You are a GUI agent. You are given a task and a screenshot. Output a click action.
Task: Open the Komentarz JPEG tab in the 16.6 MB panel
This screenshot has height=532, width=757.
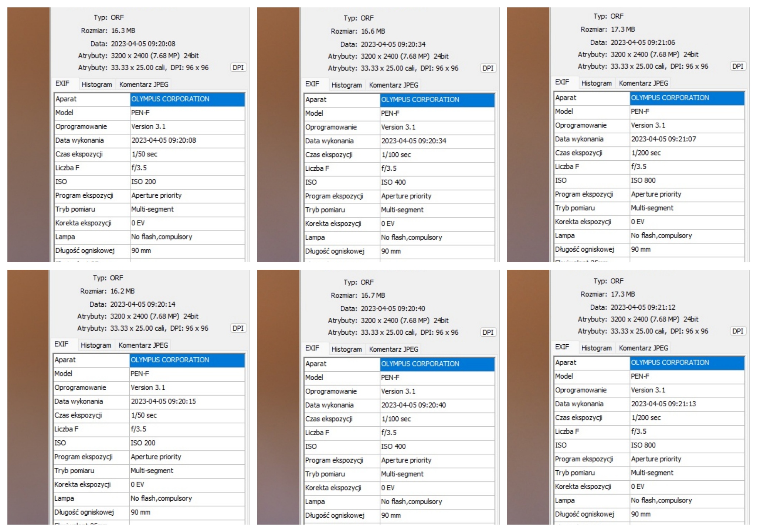[393, 85]
